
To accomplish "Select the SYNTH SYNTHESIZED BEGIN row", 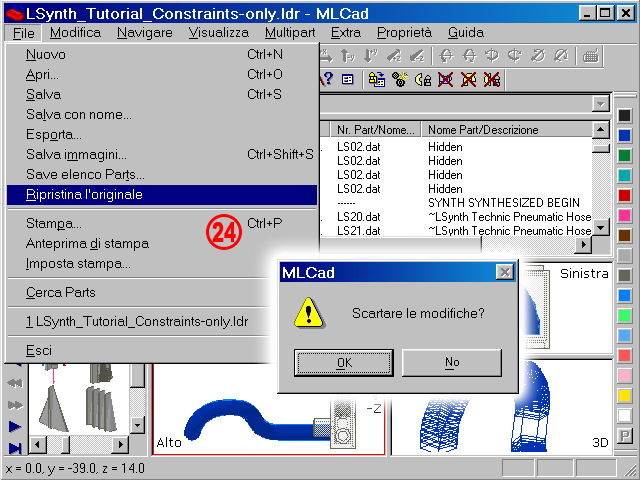I will [x=456, y=203].
